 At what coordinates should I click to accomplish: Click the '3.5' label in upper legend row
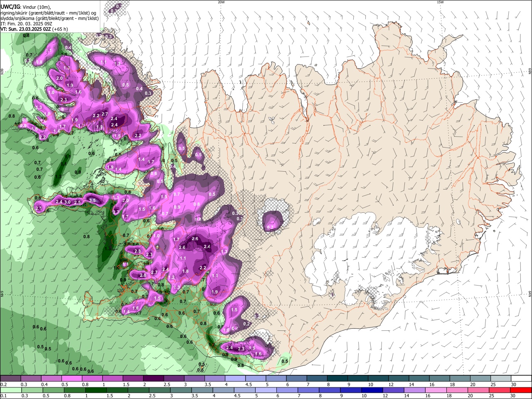point(208,384)
